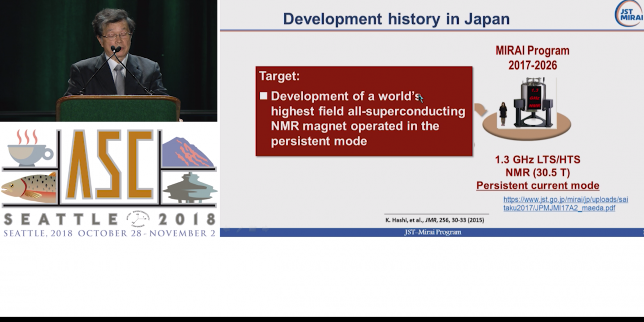
Task: Select the speaker video thumbnail
Action: point(108,61)
